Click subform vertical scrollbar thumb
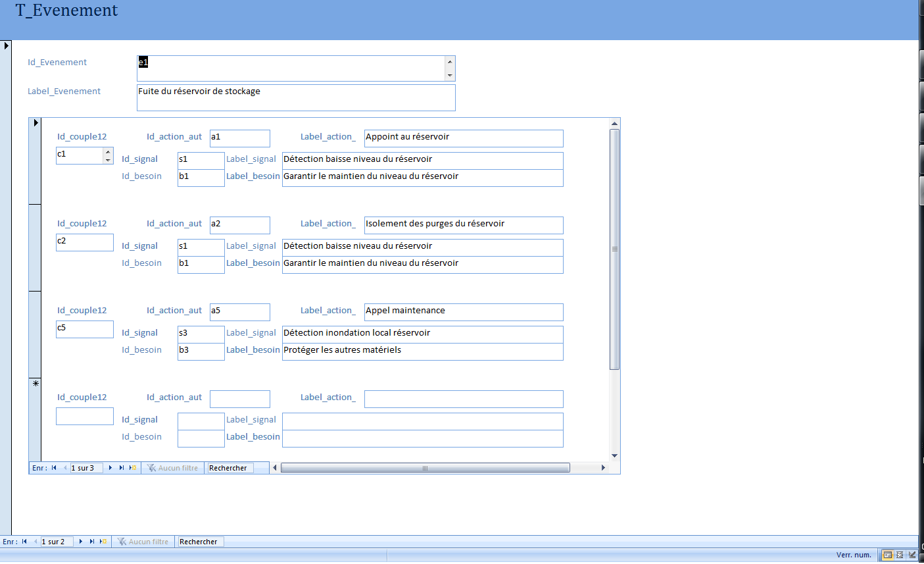924x564 pixels. (x=614, y=249)
